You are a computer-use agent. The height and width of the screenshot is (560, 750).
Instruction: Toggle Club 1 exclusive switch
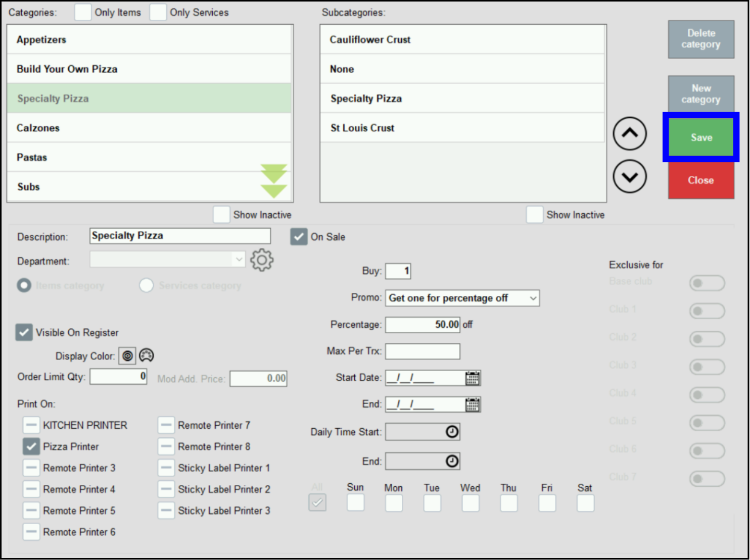[x=707, y=311]
